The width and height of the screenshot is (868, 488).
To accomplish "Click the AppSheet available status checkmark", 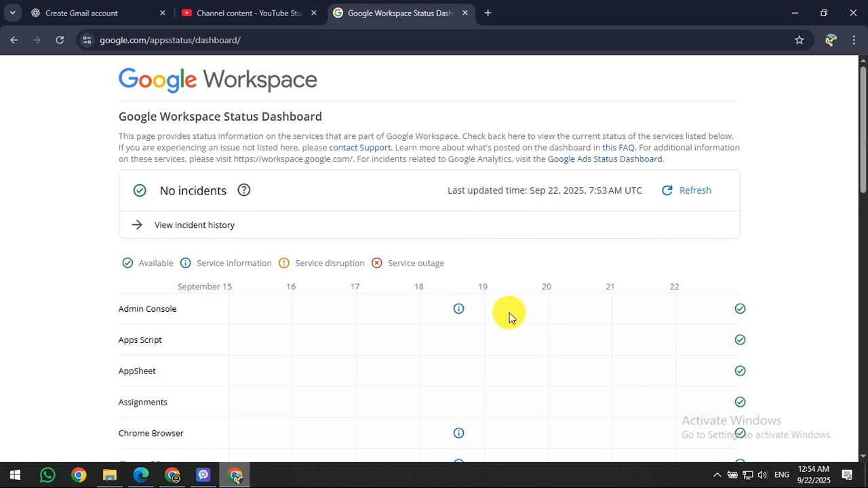I will [x=740, y=371].
